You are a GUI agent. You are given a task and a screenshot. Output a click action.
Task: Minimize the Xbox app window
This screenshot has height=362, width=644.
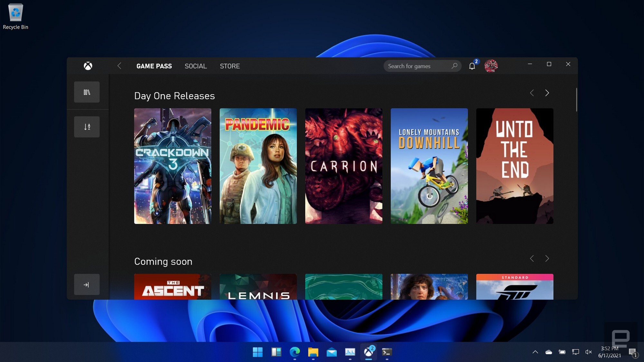pyautogui.click(x=530, y=64)
